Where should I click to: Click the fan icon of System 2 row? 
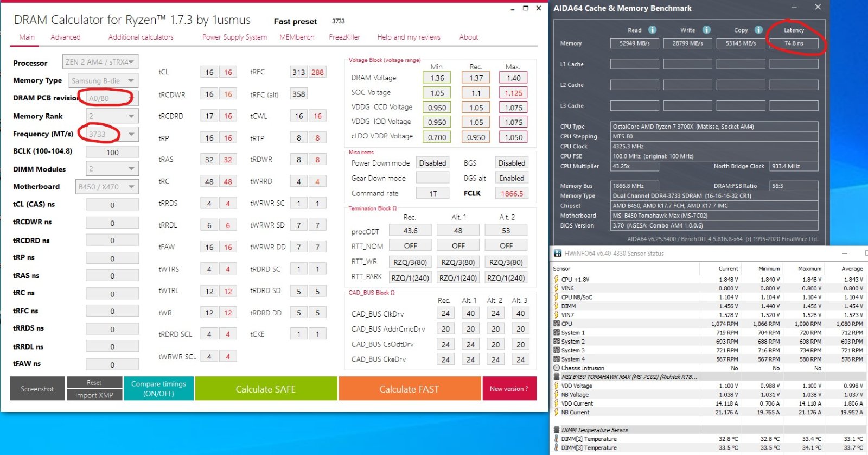(556, 342)
